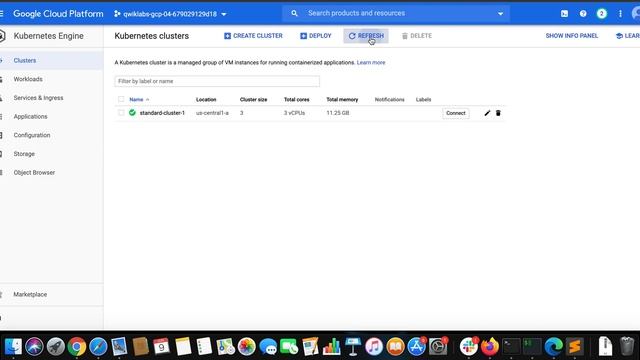Click the Filter by label or name field
This screenshot has width=640, height=360.
coord(217,81)
